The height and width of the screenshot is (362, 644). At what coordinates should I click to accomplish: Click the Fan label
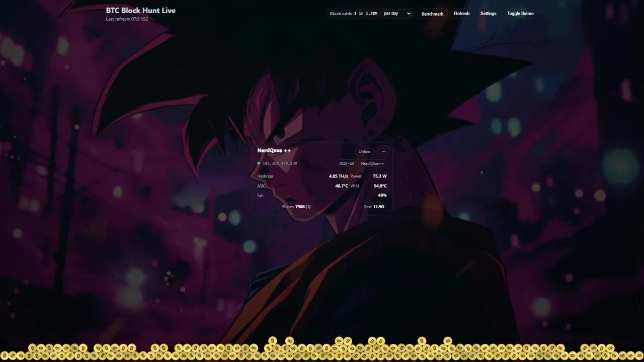point(260,195)
